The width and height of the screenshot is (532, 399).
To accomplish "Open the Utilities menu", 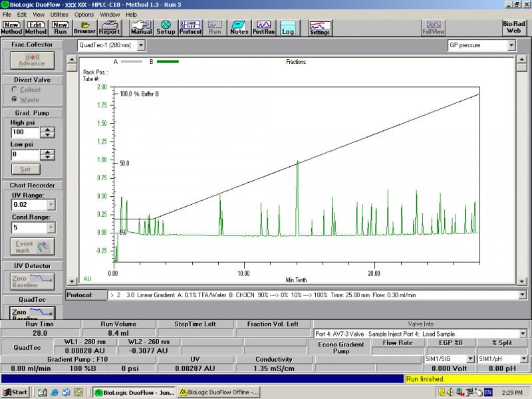I will 59,14.
